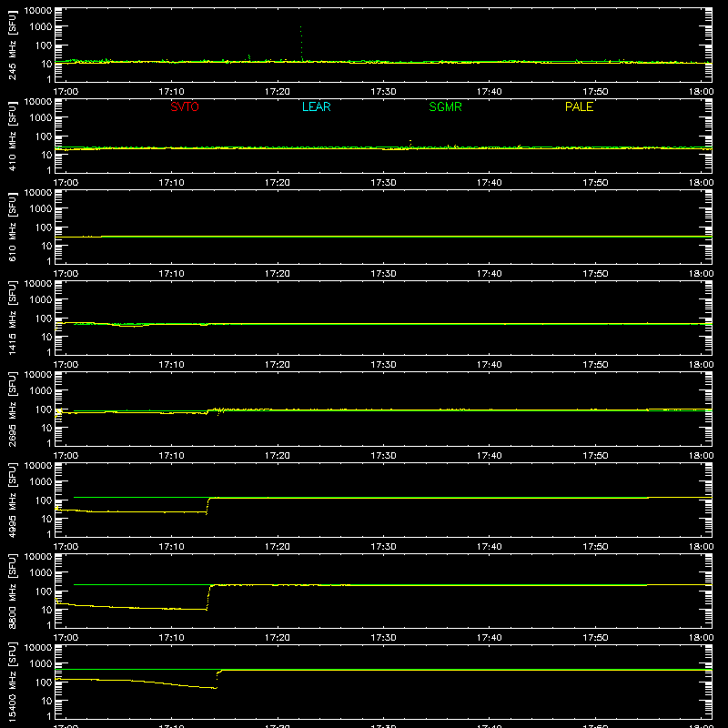Click the 1415 MHz yellow dip near 17:07

pyautogui.click(x=132, y=326)
